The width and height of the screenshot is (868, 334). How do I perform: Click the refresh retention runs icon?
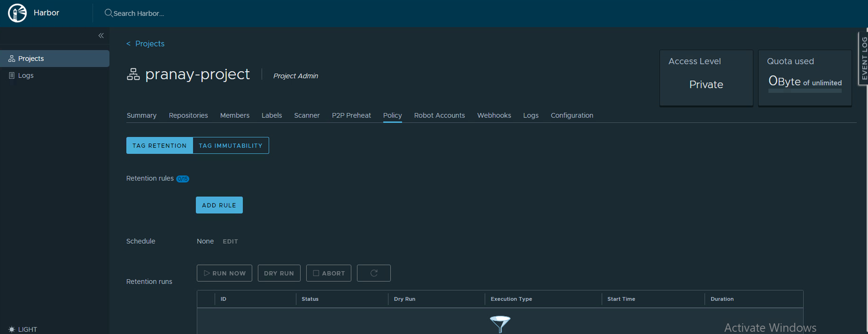tap(374, 273)
